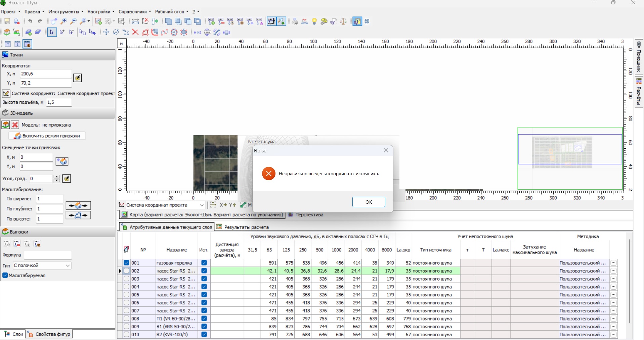The width and height of the screenshot is (644, 340).
Task: Click the red X delete tool
Action: pos(135,32)
